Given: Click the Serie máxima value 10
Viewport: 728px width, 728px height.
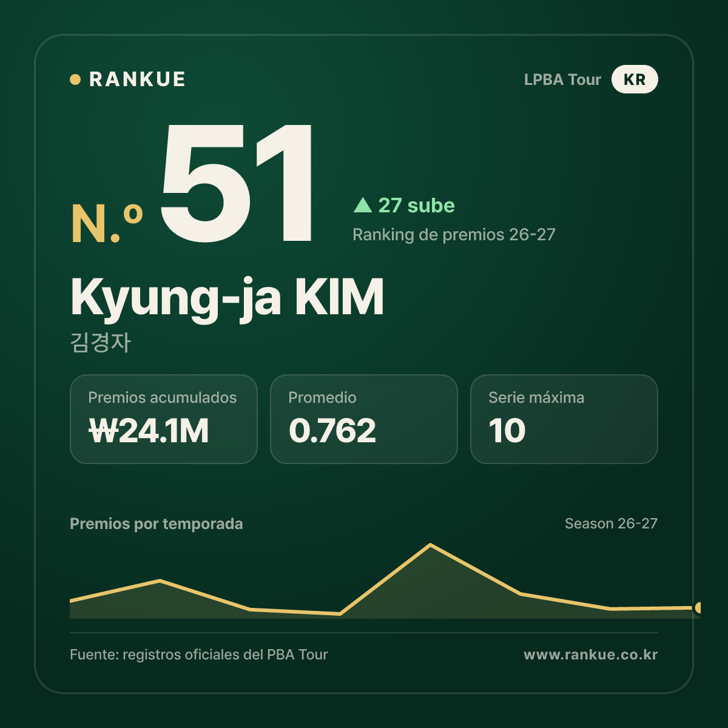Looking at the screenshot, I should tap(507, 431).
